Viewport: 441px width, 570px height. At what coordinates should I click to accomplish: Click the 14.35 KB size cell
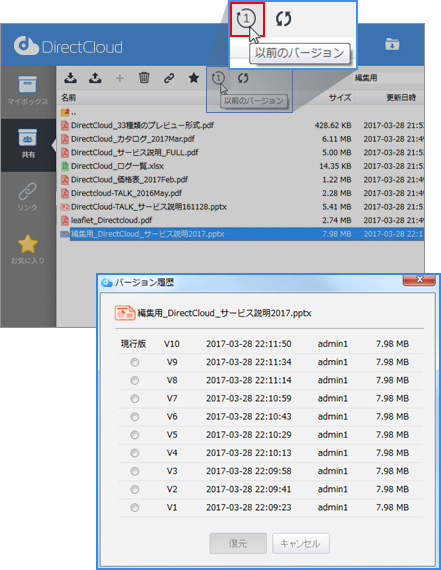[x=335, y=166]
